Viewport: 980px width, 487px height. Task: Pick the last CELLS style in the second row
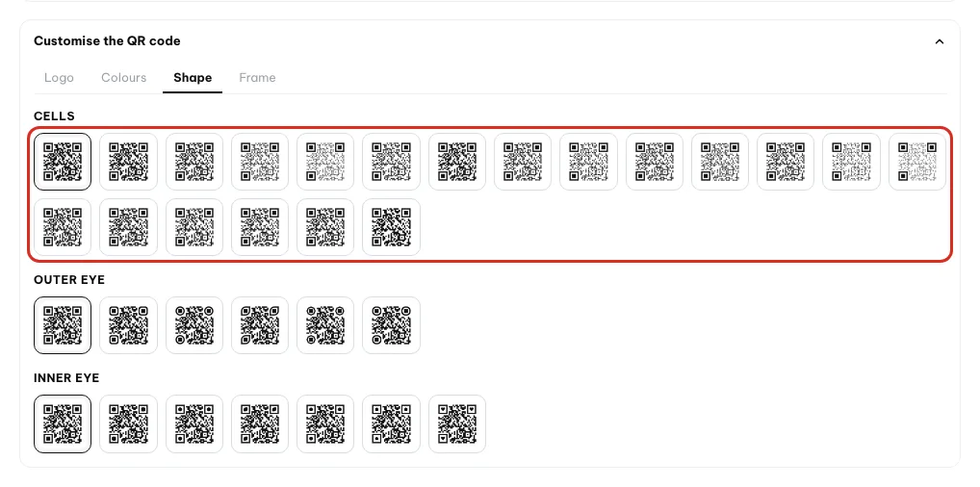coord(391,227)
